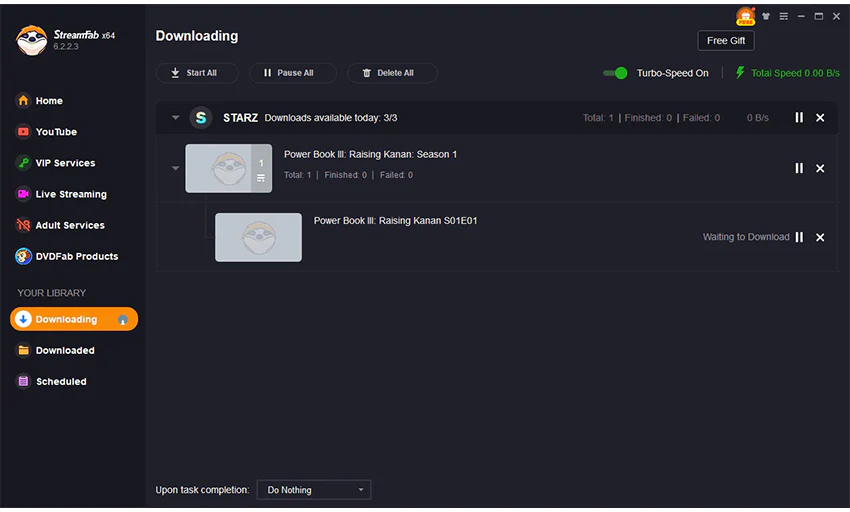Open the skin t-shirt icon
This screenshot has height=512, width=850.
(766, 16)
